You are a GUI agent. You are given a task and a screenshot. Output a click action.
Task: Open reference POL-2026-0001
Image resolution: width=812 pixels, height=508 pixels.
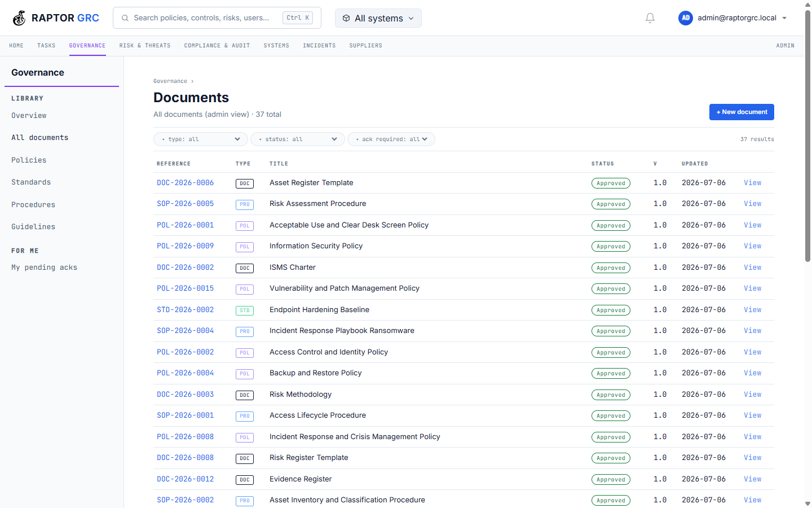click(186, 225)
